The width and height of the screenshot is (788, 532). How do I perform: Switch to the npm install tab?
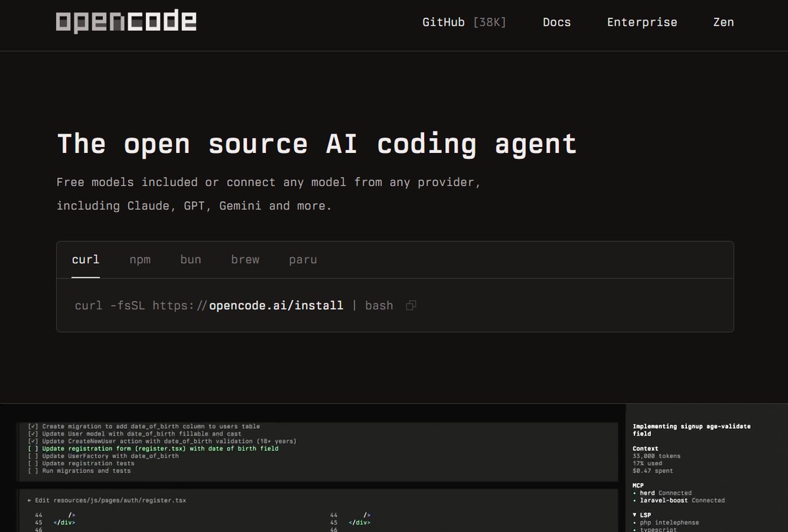click(140, 259)
